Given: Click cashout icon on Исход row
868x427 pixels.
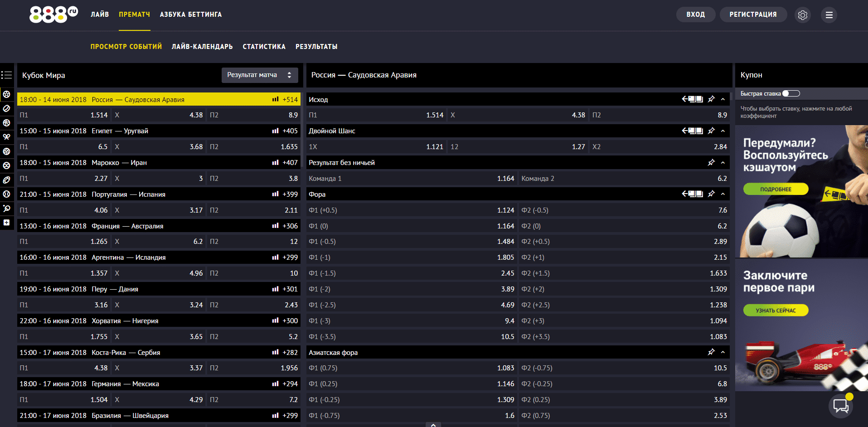Looking at the screenshot, I should 693,99.
